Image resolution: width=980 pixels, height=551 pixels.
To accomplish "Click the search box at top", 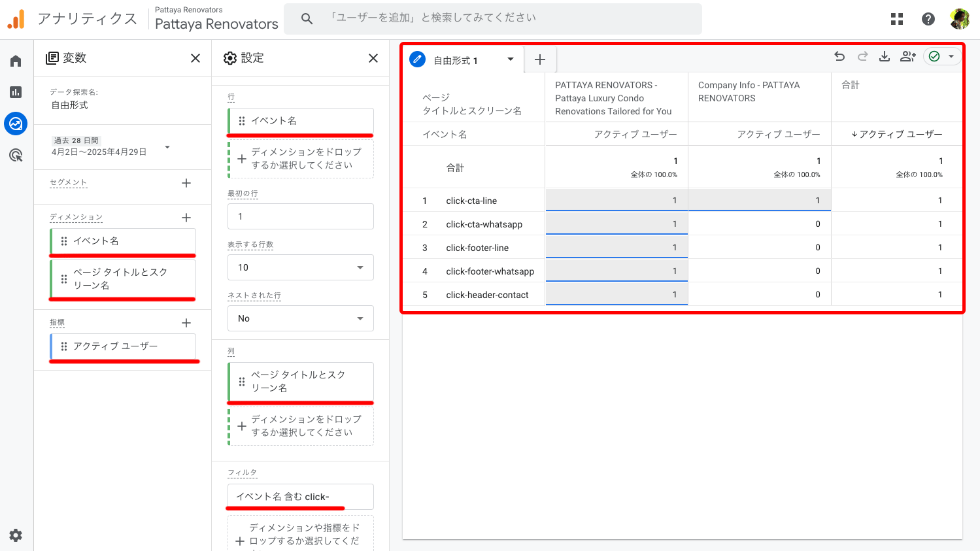I will pyautogui.click(x=493, y=18).
